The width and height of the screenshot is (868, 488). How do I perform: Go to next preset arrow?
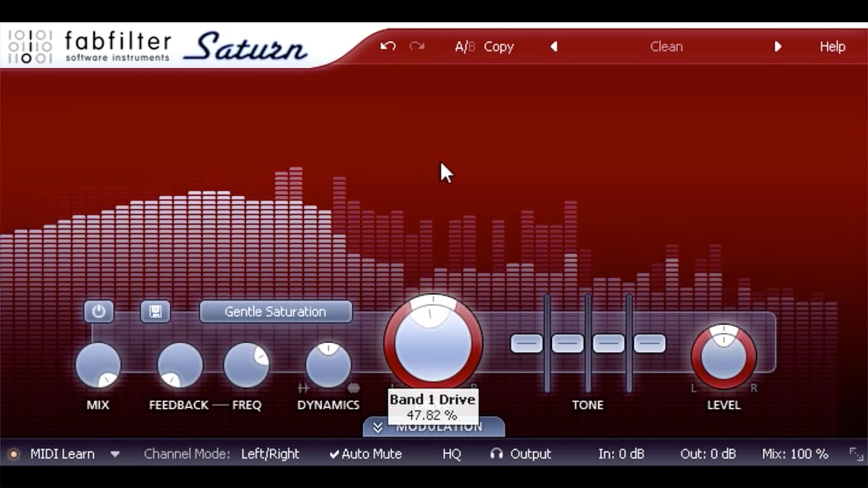(x=778, y=47)
